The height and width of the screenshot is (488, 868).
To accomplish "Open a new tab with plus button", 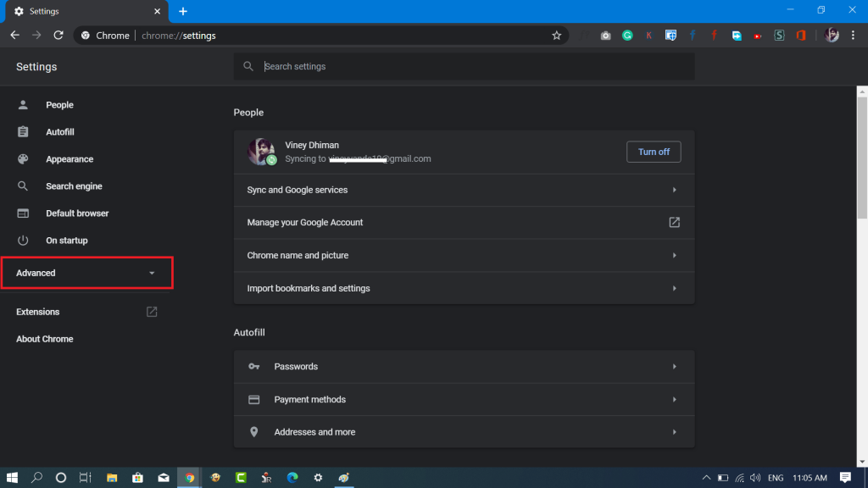I will [x=183, y=11].
